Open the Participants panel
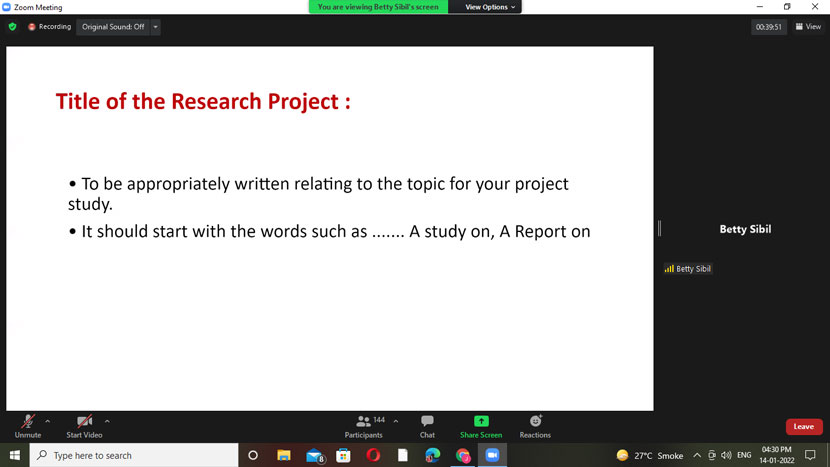 coord(364,426)
